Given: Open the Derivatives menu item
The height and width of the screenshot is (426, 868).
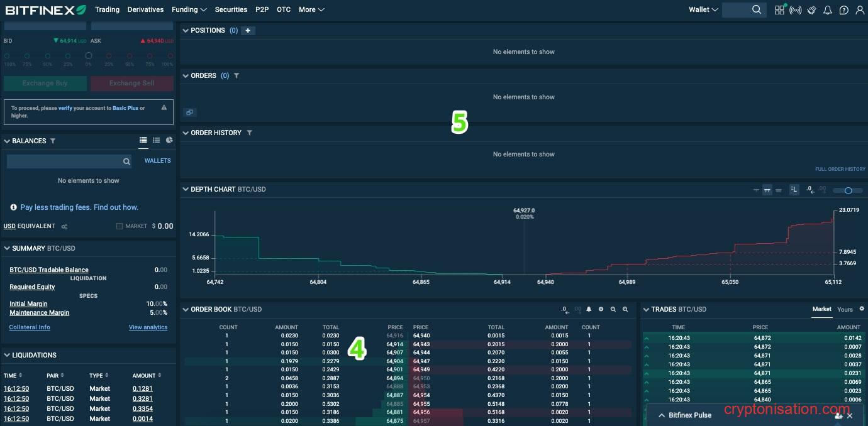Looking at the screenshot, I should tap(145, 9).
